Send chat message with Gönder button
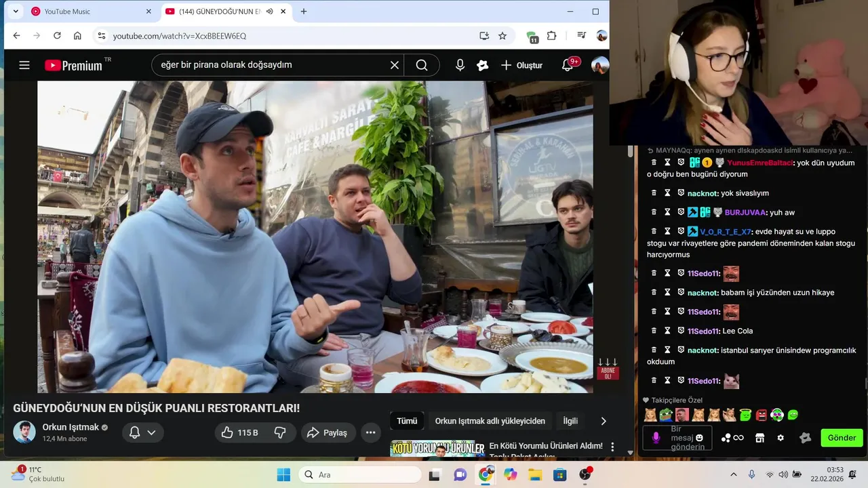 pyautogui.click(x=842, y=438)
